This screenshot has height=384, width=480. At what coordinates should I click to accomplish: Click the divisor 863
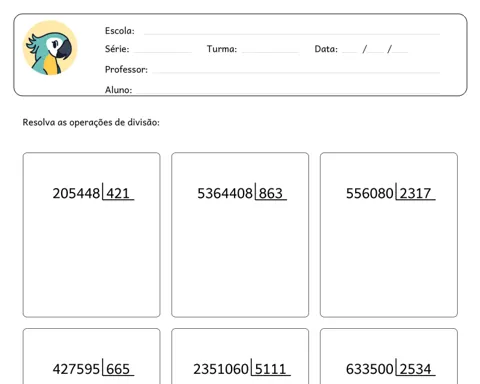[x=271, y=193]
